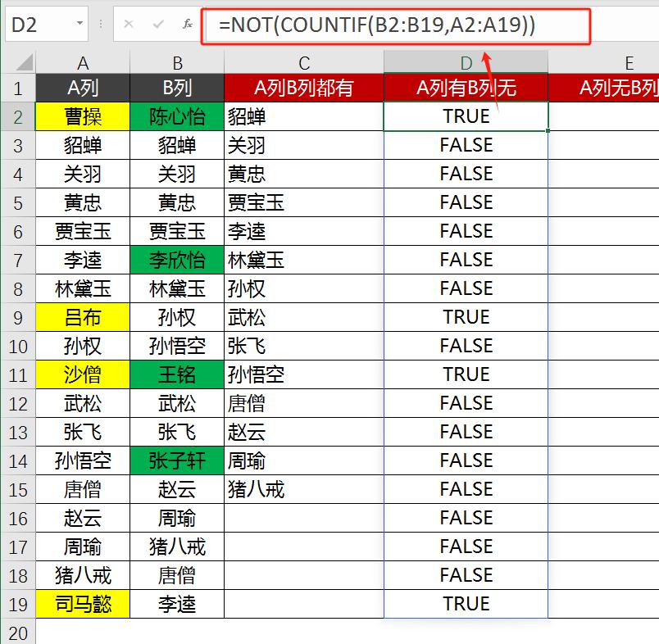Screen dimensions: 659x644
Task: Click yellow cell 沙僧
Action: coord(83,374)
